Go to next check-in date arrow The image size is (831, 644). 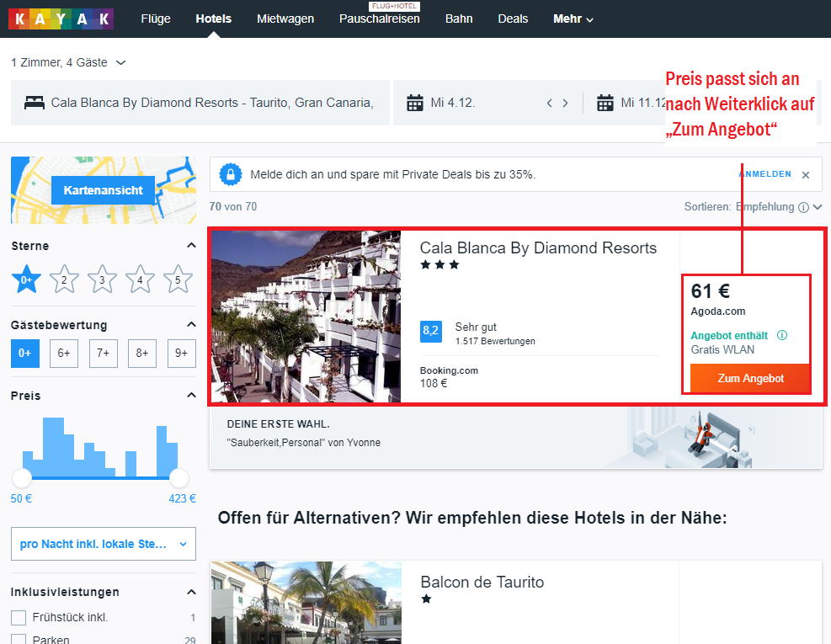(x=566, y=103)
